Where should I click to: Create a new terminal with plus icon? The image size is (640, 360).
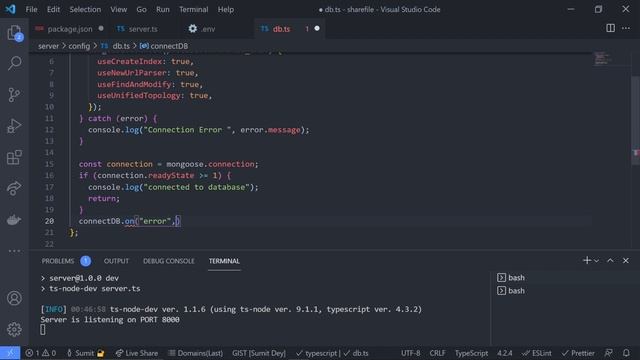587,260
